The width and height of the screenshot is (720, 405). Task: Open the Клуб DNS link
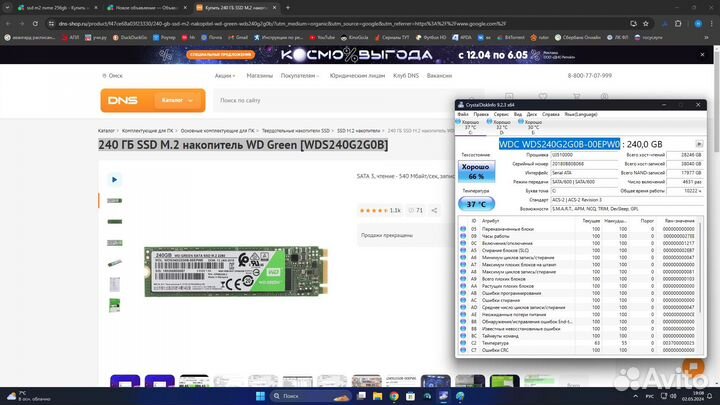point(406,76)
